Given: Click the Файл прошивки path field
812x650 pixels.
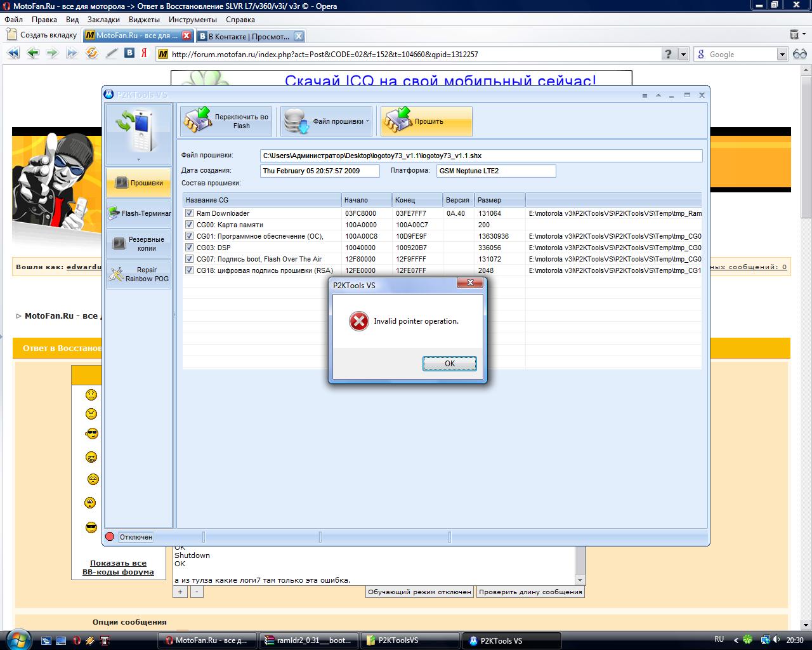Looking at the screenshot, I should [481, 156].
